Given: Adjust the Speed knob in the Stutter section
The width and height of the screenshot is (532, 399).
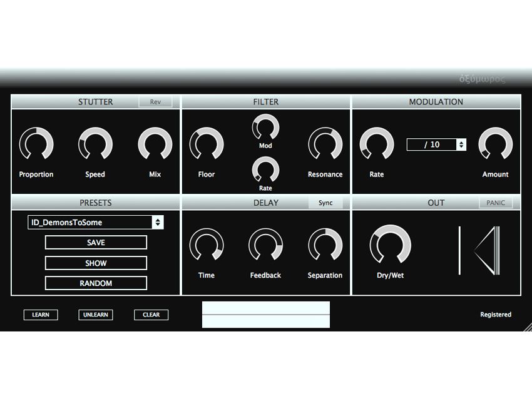Looking at the screenshot, I should [x=95, y=144].
